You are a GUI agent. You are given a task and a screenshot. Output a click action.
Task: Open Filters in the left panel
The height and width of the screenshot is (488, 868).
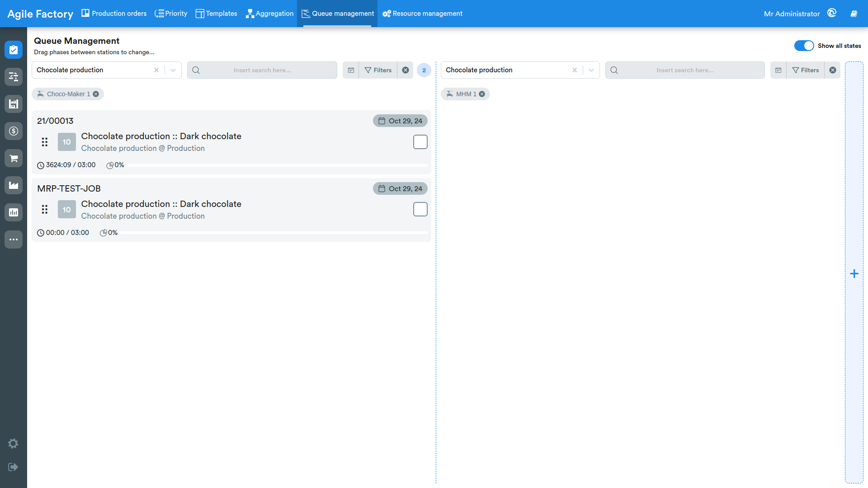click(378, 70)
